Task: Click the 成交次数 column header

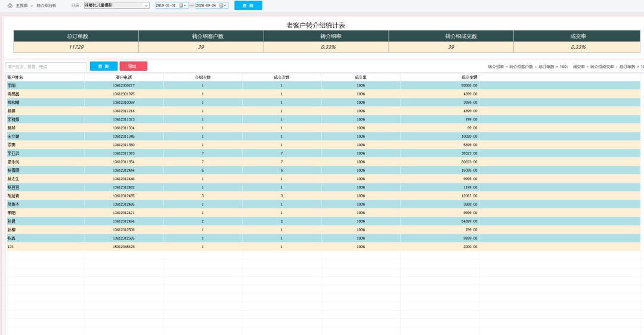Action: tap(281, 77)
